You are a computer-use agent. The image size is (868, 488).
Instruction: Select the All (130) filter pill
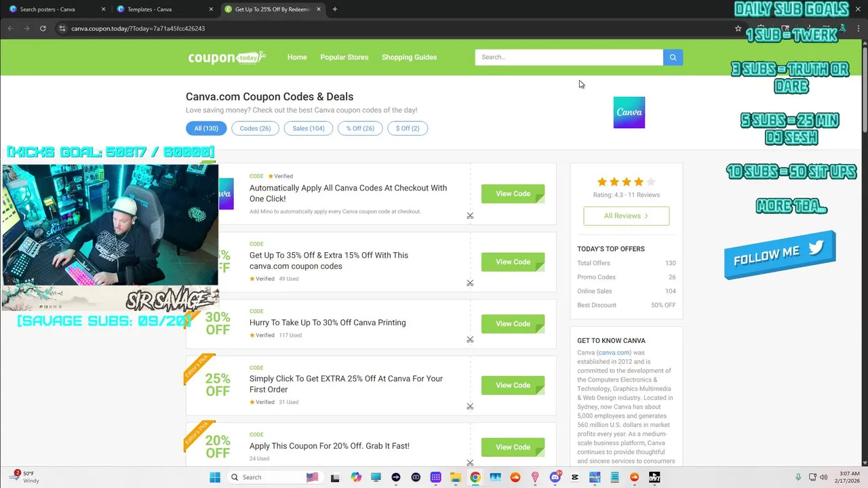pyautogui.click(x=206, y=128)
